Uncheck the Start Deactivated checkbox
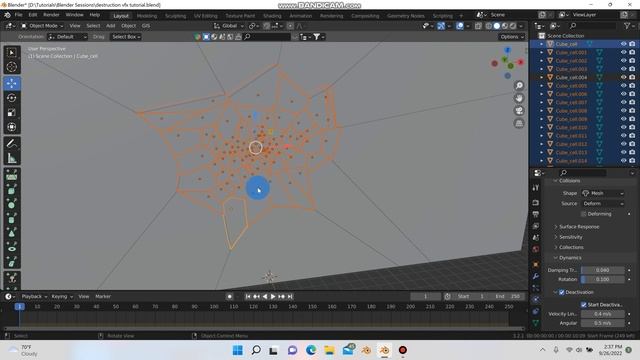 pyautogui.click(x=584, y=304)
